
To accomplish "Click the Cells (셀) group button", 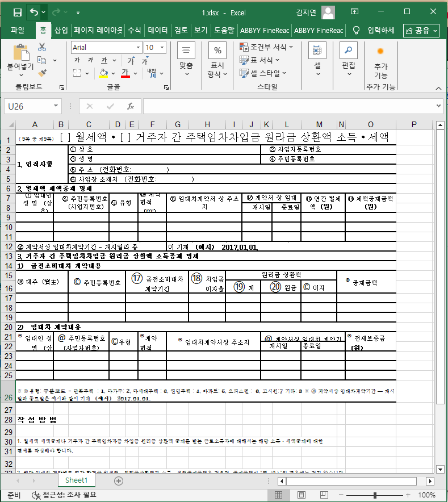I will [x=317, y=59].
